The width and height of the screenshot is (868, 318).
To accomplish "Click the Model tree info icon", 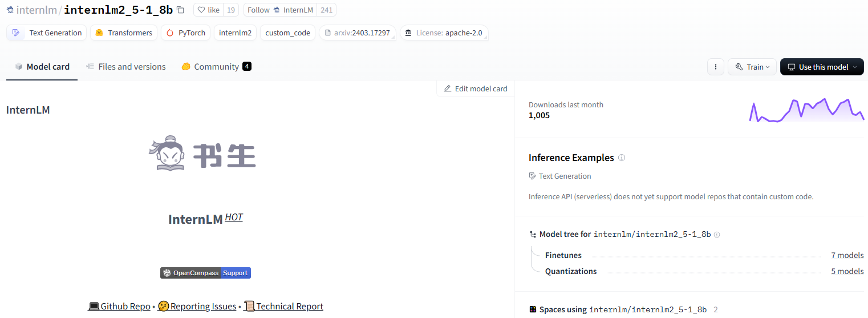I will click(x=717, y=235).
